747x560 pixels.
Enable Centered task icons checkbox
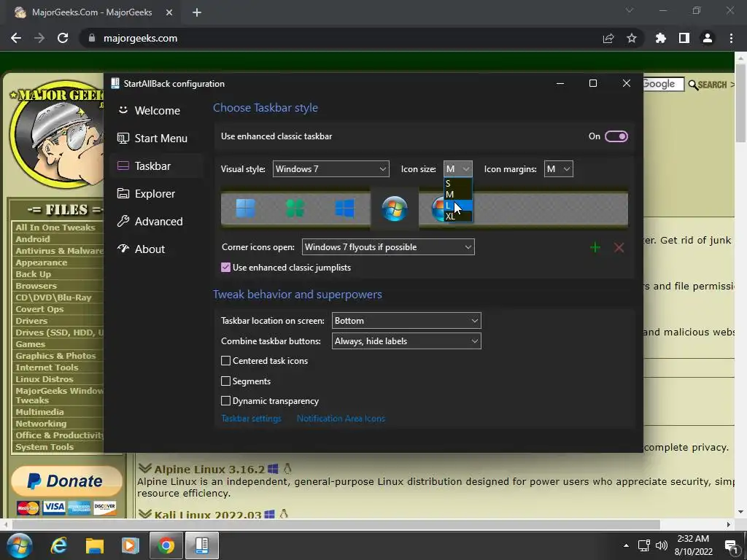click(x=226, y=360)
